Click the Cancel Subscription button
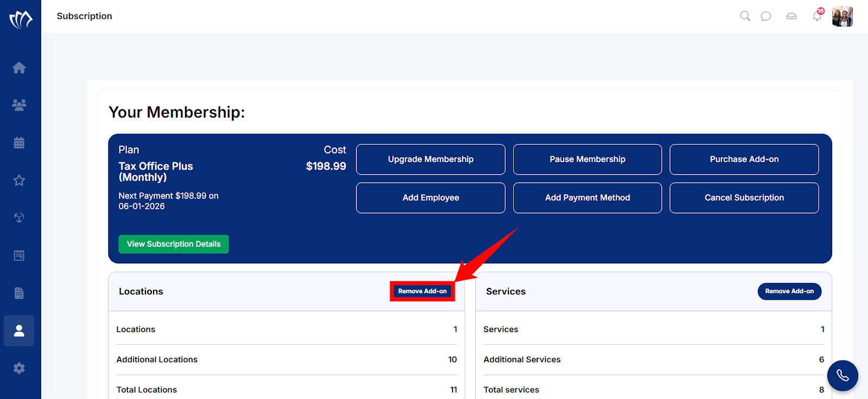This screenshot has height=399, width=868. pyautogui.click(x=744, y=198)
